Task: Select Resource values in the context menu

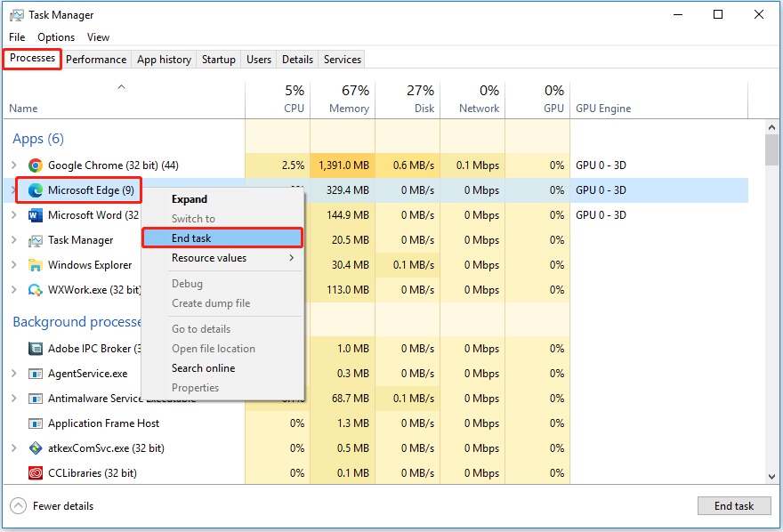Action: coord(222,258)
